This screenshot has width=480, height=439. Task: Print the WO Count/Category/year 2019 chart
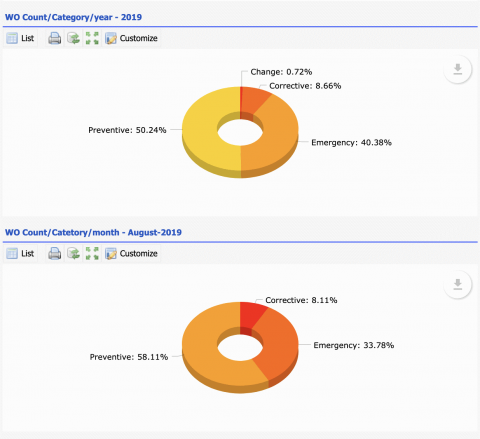55,38
